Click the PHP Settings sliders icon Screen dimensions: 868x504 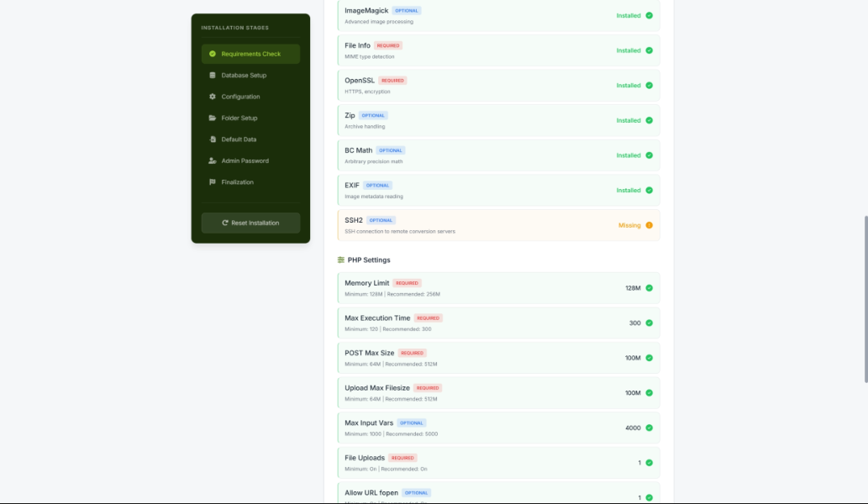pyautogui.click(x=341, y=260)
